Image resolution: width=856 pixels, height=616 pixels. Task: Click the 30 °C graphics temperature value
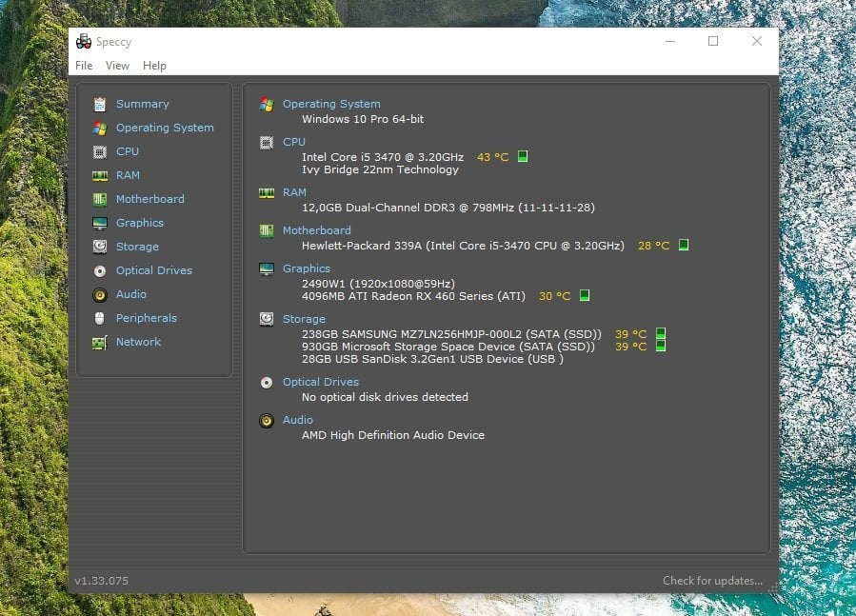click(554, 296)
